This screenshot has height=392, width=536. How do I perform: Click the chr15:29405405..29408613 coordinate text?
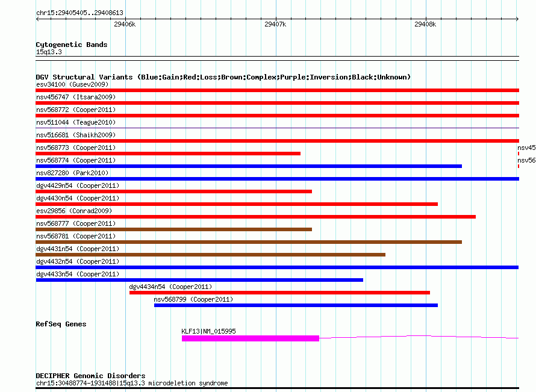(79, 13)
